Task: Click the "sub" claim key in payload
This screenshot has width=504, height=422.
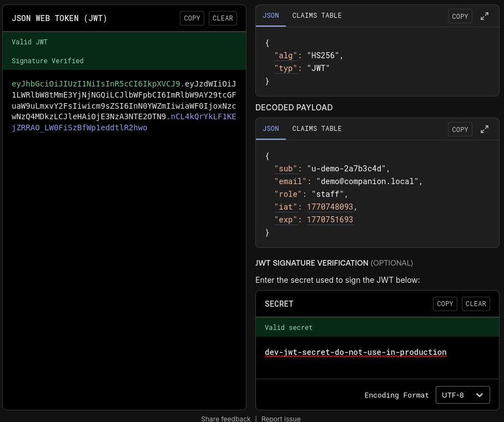Action: pos(286,169)
